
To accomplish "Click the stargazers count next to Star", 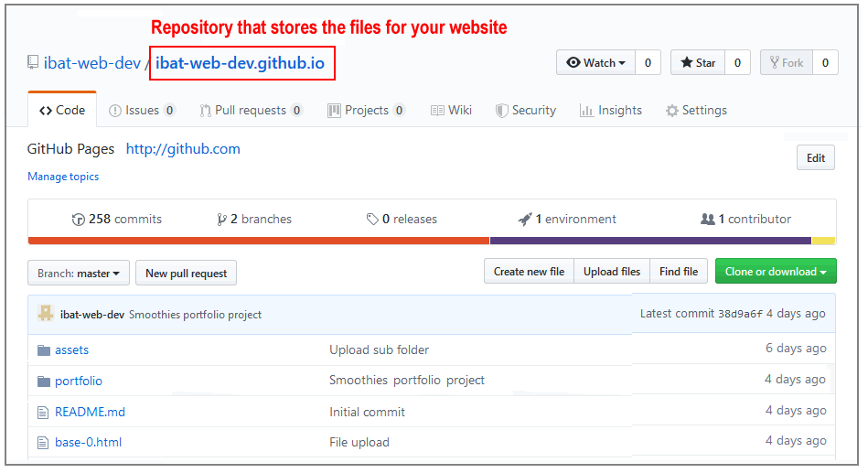I will pyautogui.click(x=737, y=62).
